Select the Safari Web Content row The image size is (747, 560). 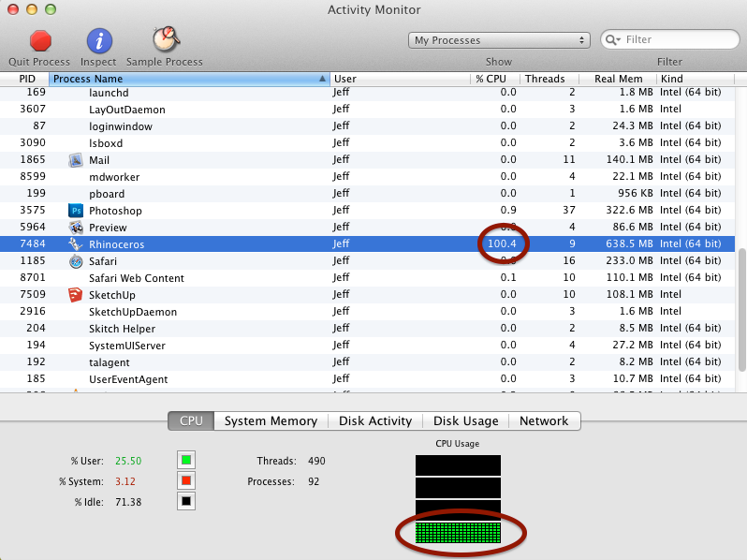367,278
